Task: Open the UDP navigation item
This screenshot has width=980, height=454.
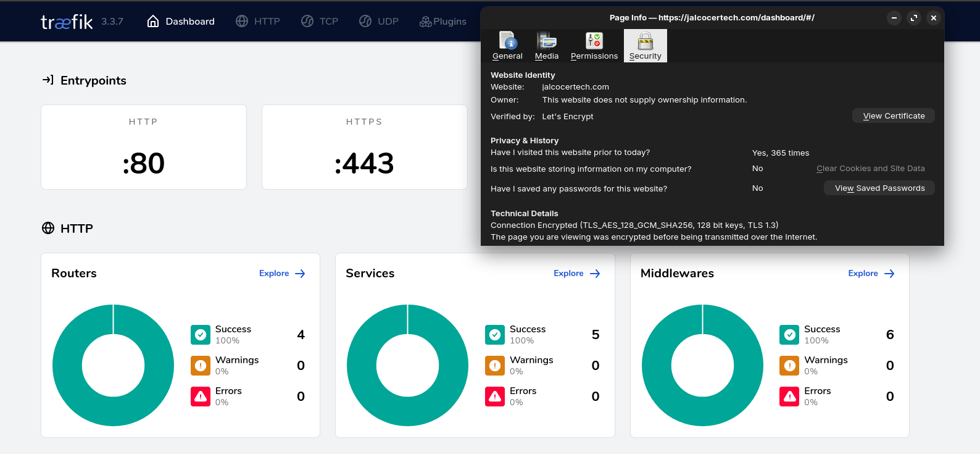Action: [379, 21]
